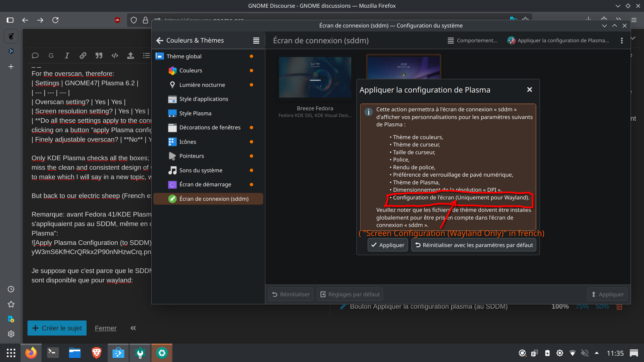The image size is (644, 362).
Task: Open Écran de démarrage settings
Action: coord(208,184)
